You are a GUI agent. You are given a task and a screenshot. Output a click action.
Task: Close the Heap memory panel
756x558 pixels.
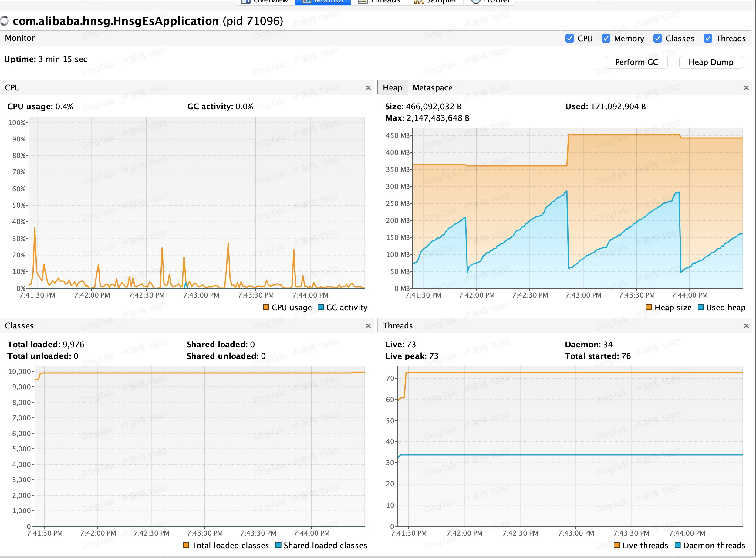coord(746,88)
